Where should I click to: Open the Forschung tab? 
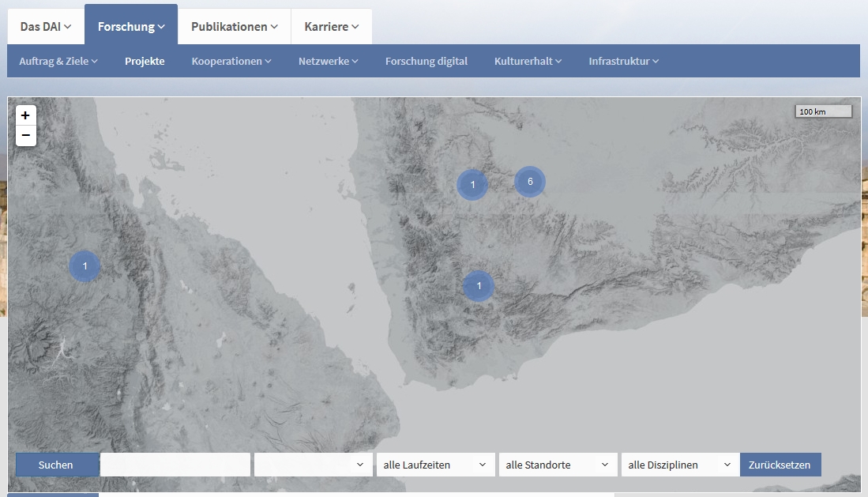point(131,27)
